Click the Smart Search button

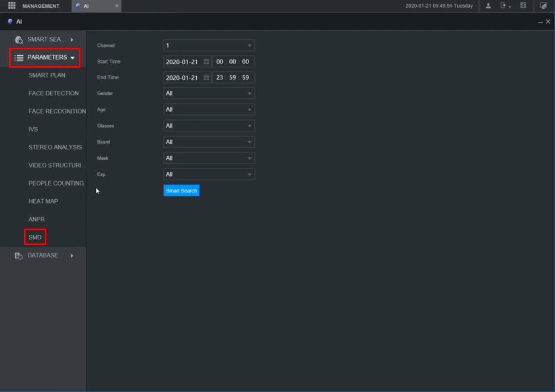coord(181,191)
